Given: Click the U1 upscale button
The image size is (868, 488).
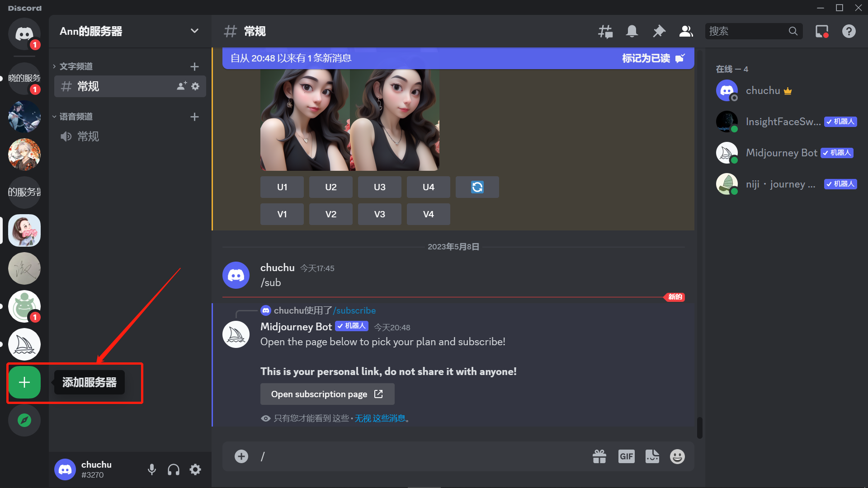Looking at the screenshot, I should pos(282,187).
